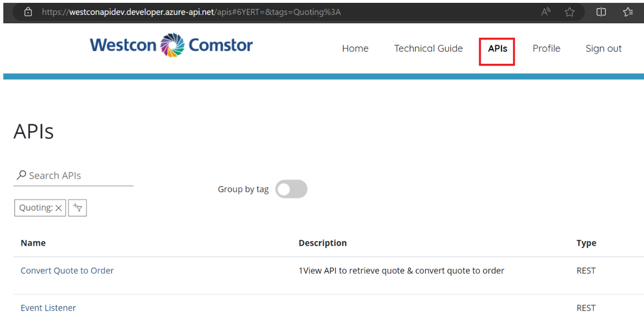The height and width of the screenshot is (323, 644).
Task: Open the Convert Quote to Order API
Action: click(x=67, y=271)
